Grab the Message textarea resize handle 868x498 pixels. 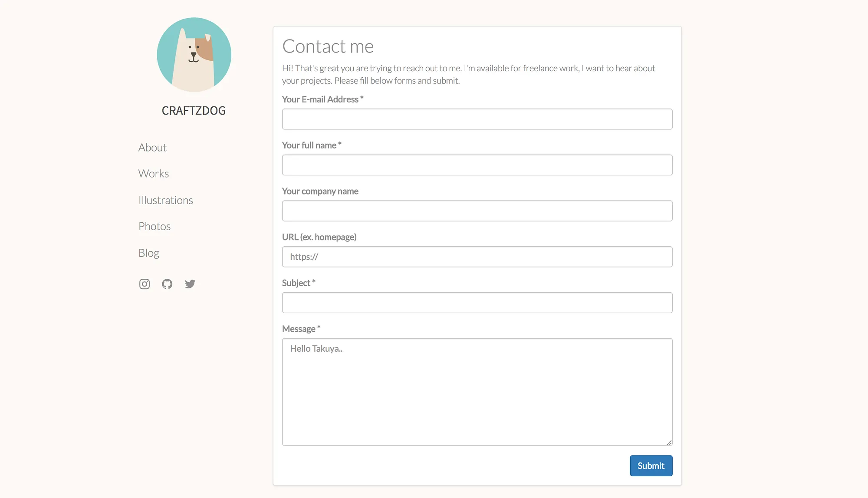pyautogui.click(x=669, y=442)
